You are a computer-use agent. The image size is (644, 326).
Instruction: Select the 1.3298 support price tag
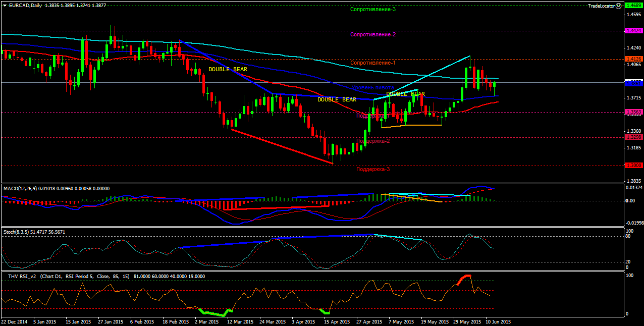coord(633,137)
